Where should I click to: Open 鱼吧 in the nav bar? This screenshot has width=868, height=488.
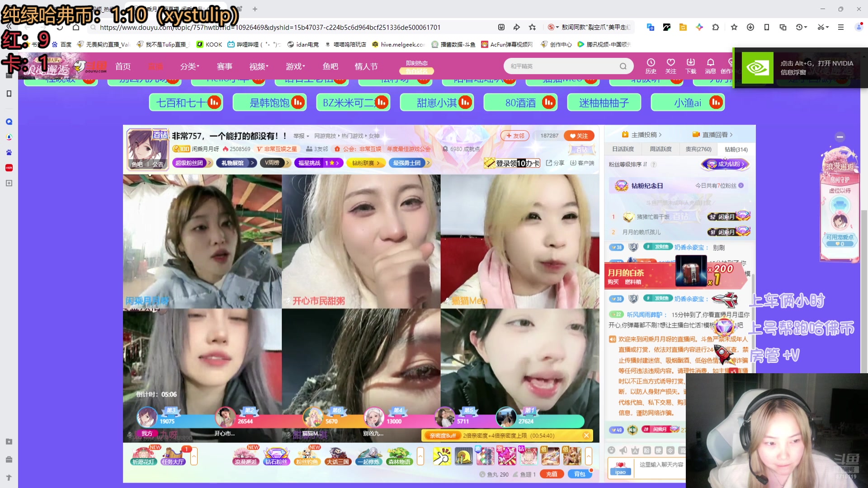click(x=330, y=66)
